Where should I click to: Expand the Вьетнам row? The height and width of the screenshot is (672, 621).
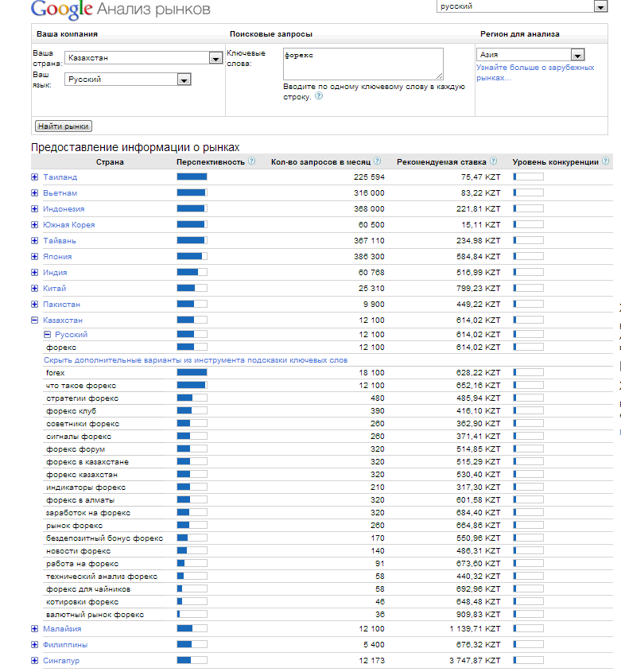click(35, 193)
